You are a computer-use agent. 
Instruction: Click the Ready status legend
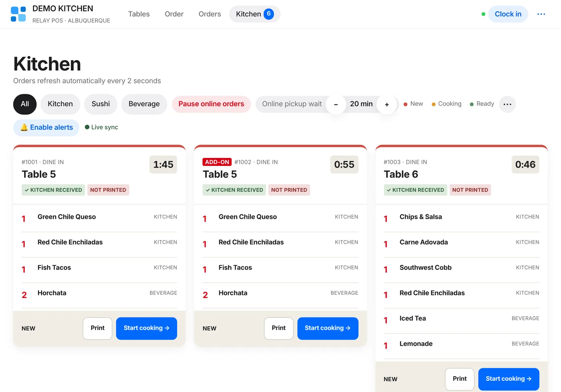(482, 104)
